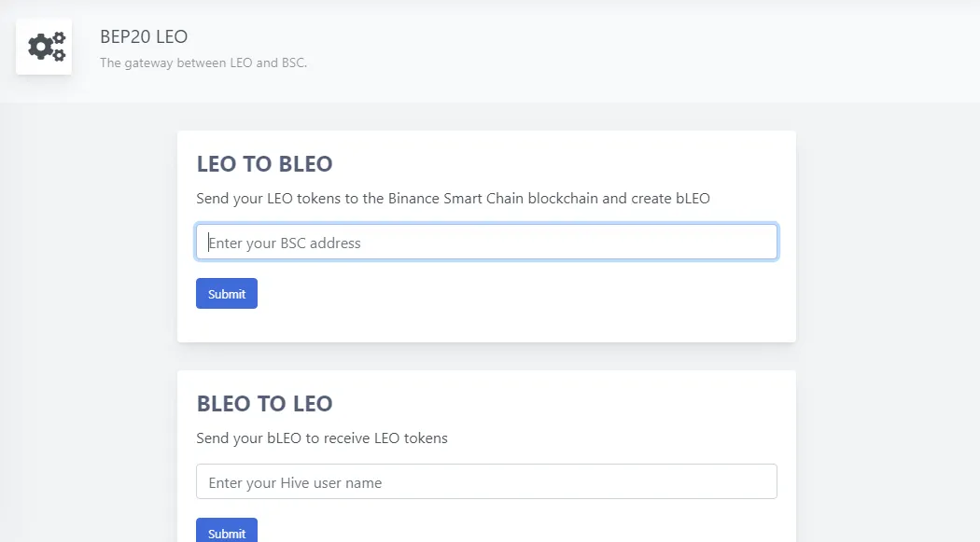Click the words 'Binance Smart Chain'

click(x=455, y=199)
